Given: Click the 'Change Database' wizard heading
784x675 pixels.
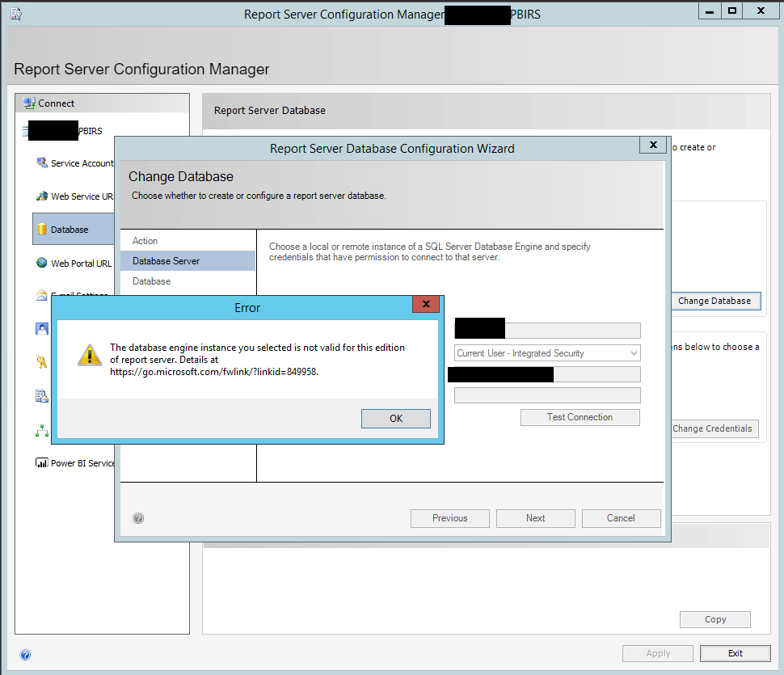Looking at the screenshot, I should (x=181, y=176).
